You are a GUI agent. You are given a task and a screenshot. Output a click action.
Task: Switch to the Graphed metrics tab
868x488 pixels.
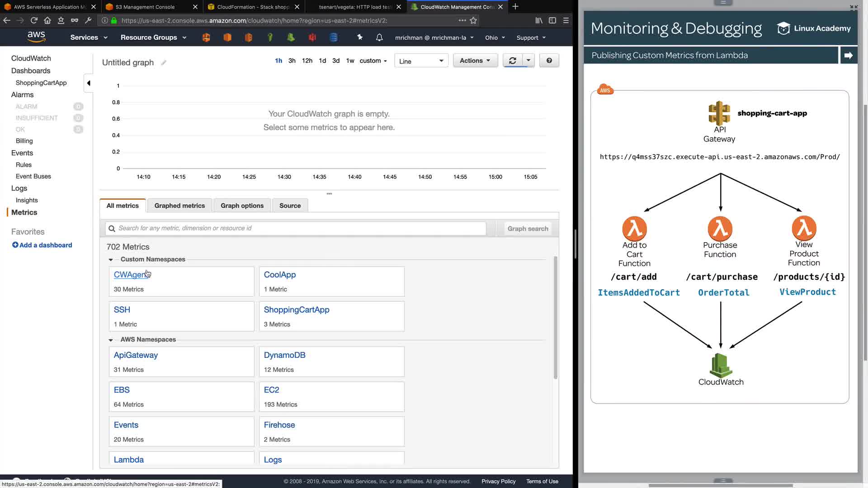point(179,206)
